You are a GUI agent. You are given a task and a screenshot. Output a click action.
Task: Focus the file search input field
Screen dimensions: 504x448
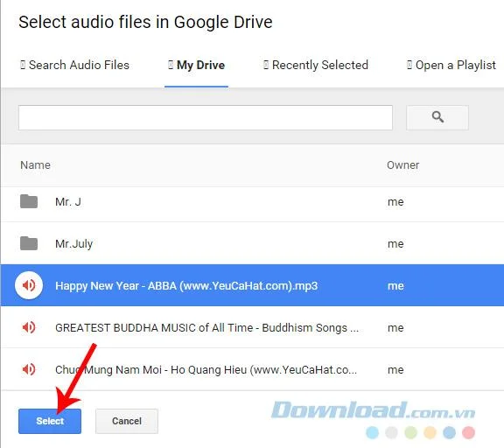[x=206, y=117]
